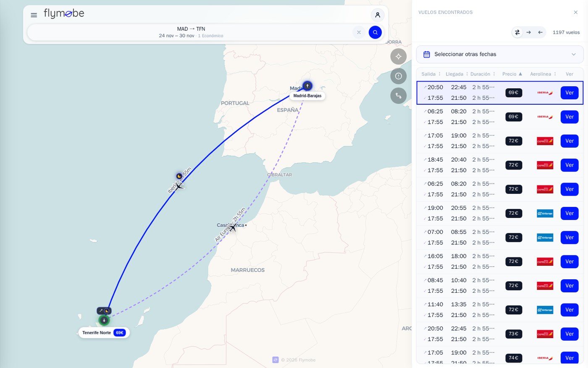
Task: Center map with the locate crosshair button
Action: pyautogui.click(x=399, y=56)
